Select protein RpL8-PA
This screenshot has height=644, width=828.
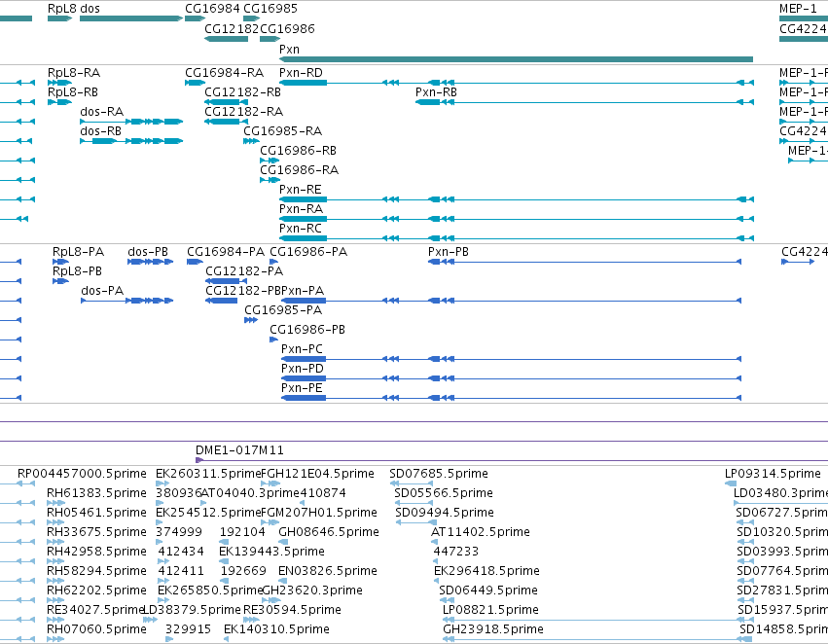pyautogui.click(x=60, y=262)
